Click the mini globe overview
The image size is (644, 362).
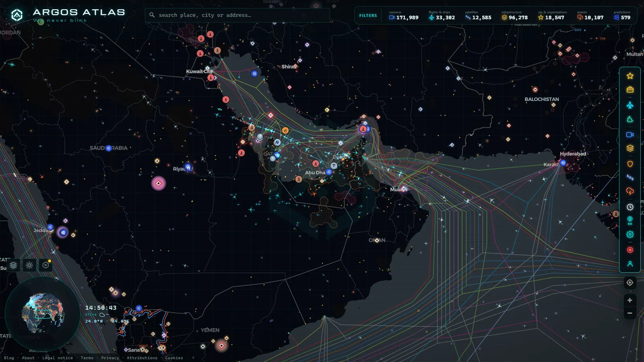[42, 313]
